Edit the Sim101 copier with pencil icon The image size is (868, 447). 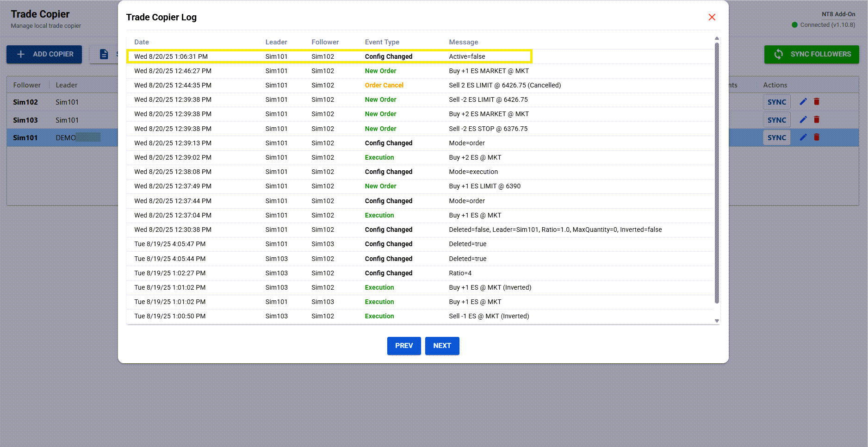[803, 137]
